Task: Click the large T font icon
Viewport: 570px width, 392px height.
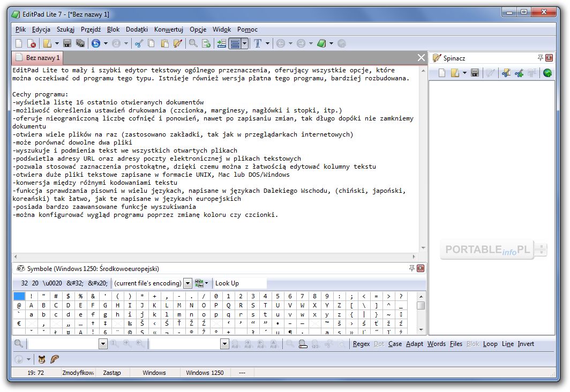Action: [x=258, y=43]
